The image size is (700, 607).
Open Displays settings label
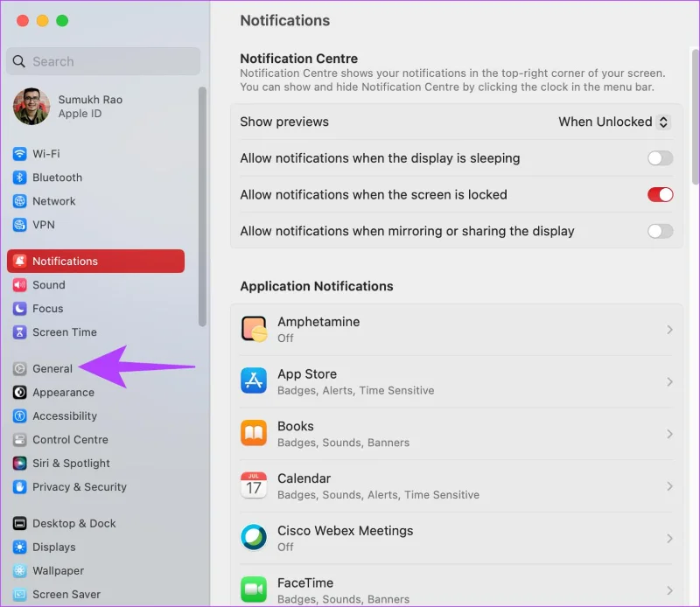(54, 548)
